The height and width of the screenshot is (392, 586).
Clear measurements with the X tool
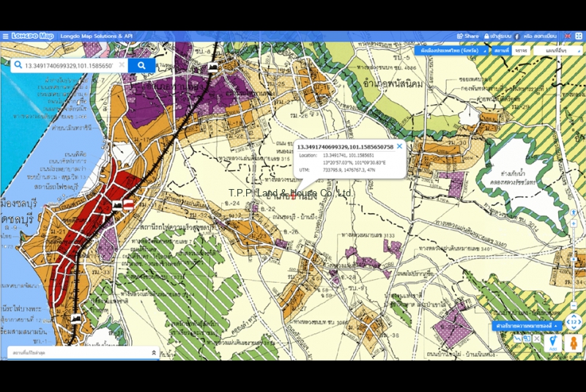click(536, 339)
